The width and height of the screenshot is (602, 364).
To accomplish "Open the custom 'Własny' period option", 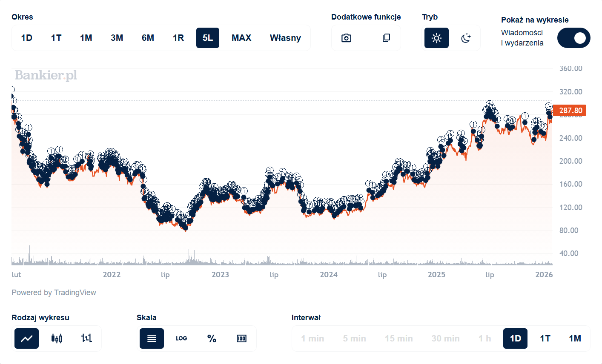I will pos(285,38).
